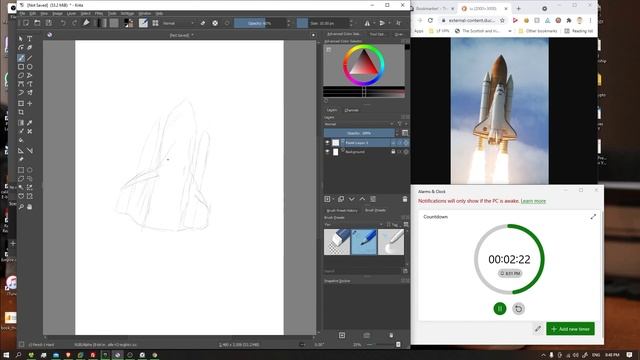The width and height of the screenshot is (640, 360).
Task: Open a file from Krita toolbar
Action: [37, 23]
